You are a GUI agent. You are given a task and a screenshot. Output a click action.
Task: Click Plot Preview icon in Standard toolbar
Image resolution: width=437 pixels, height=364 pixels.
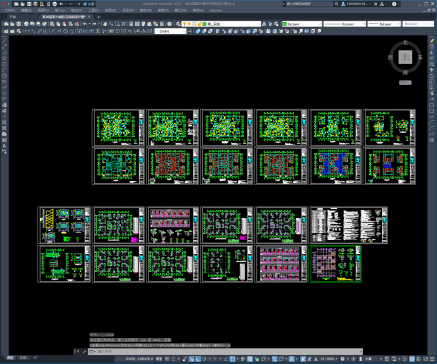click(x=32, y=24)
